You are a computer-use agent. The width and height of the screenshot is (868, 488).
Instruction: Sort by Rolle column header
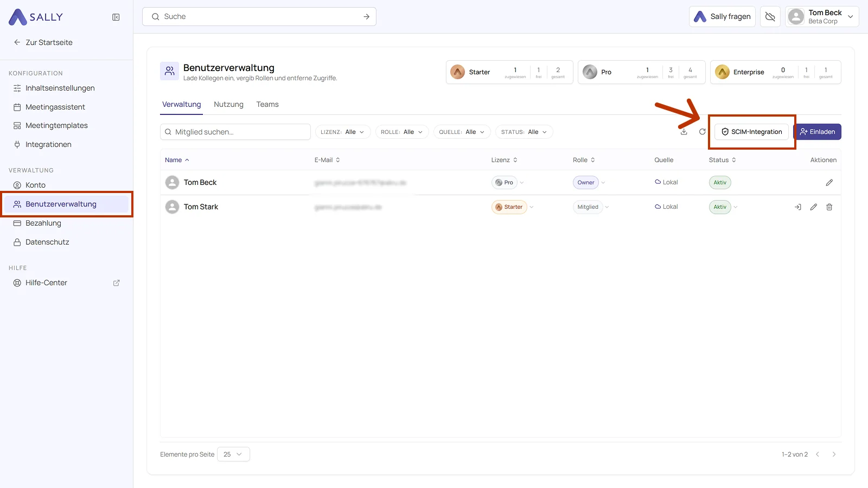point(584,160)
